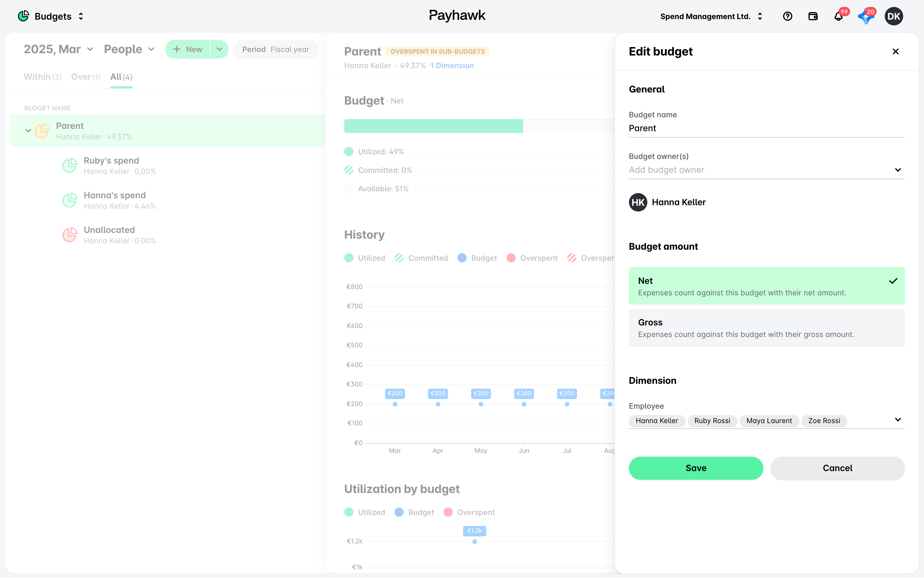Toggle Utilized legend in History chart

[365, 258]
